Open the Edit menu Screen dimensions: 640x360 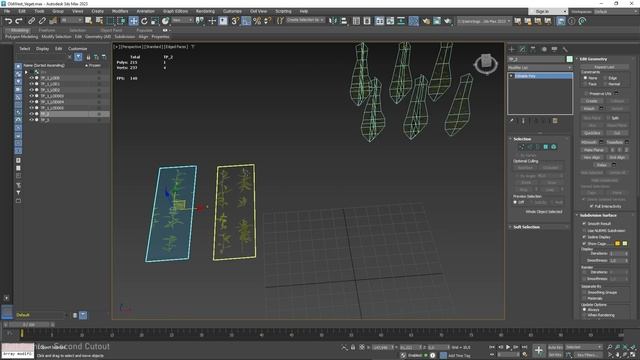pyautogui.click(x=22, y=11)
